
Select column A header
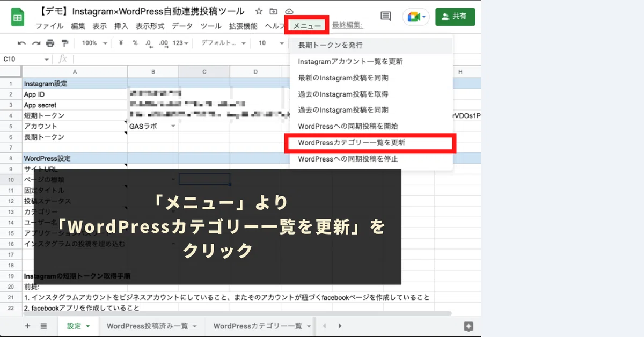(x=75, y=72)
